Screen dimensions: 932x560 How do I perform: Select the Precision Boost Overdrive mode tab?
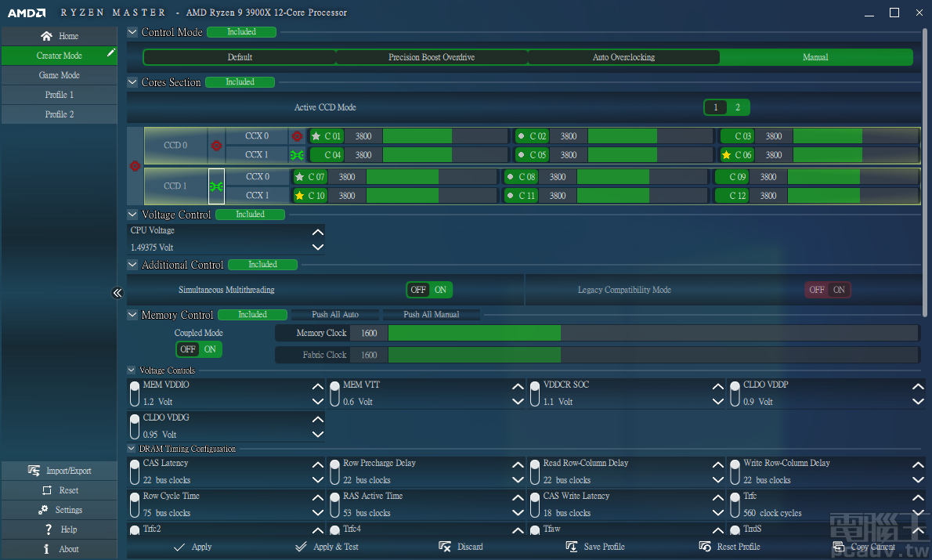coord(432,57)
